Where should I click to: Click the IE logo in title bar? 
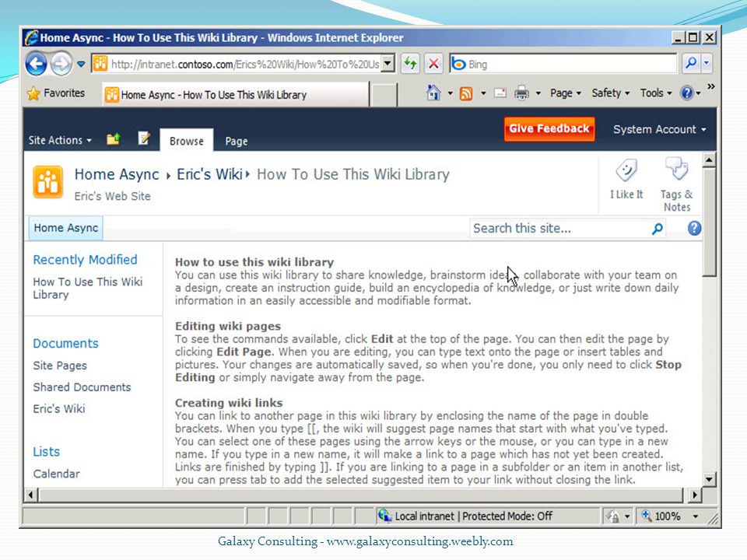[31, 37]
